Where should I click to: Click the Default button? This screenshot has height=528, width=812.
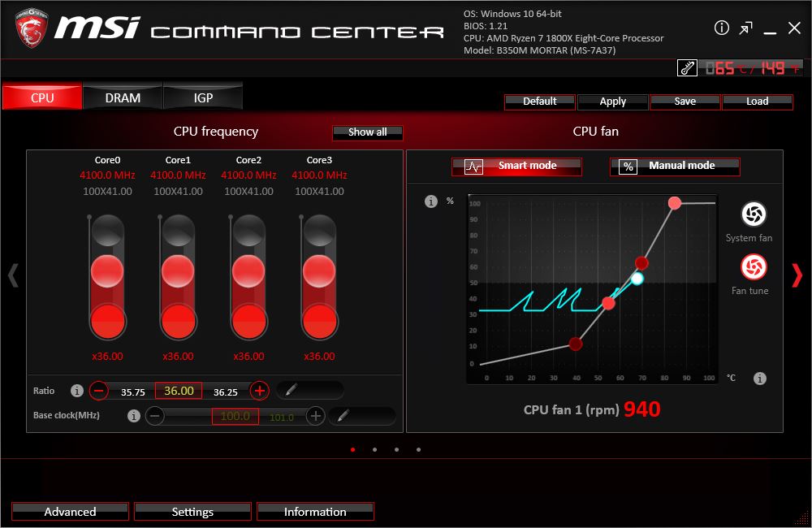coord(540,102)
